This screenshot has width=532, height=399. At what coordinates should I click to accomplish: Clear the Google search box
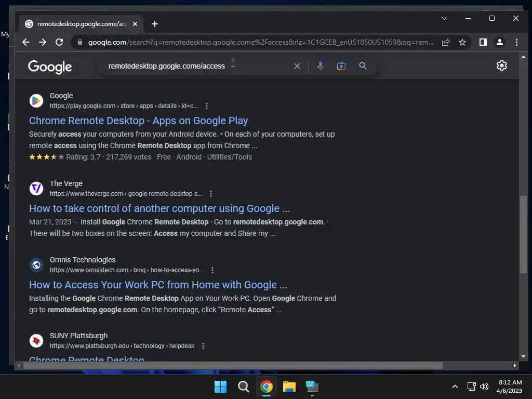pyautogui.click(x=297, y=66)
